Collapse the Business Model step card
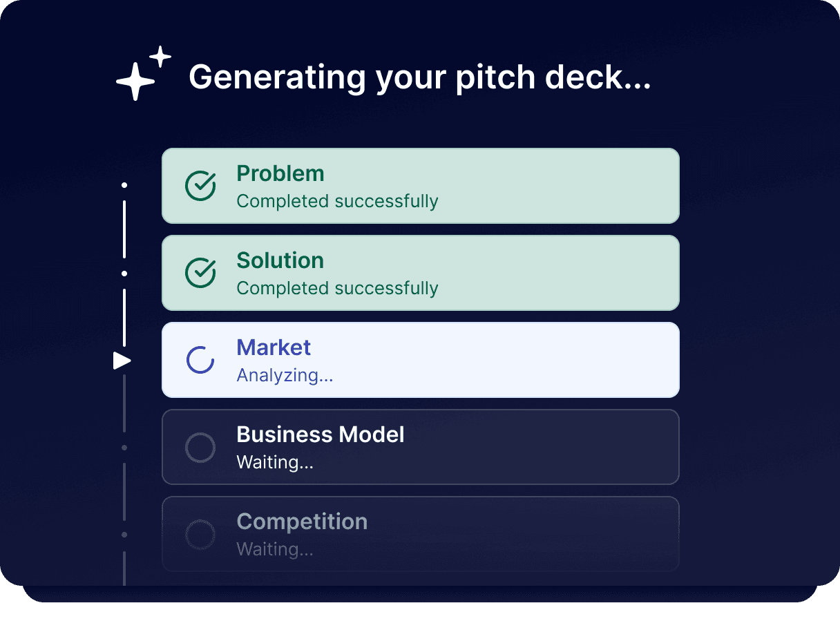The width and height of the screenshot is (840, 630). tap(420, 446)
